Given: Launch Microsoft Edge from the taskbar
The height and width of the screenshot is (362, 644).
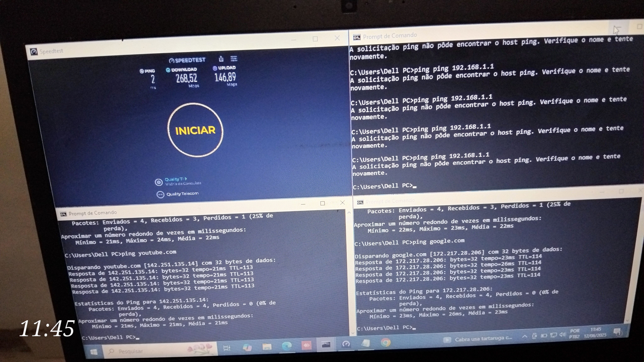Looking at the screenshot, I should click(286, 346).
